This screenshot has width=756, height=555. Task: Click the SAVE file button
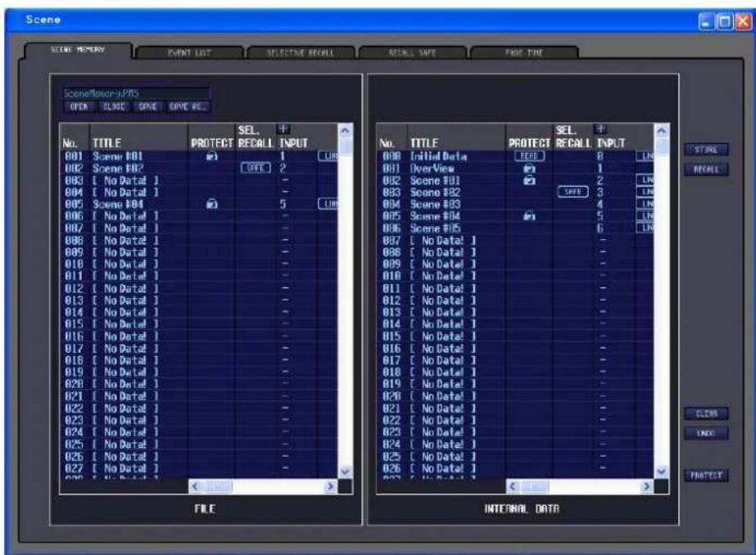[147, 107]
